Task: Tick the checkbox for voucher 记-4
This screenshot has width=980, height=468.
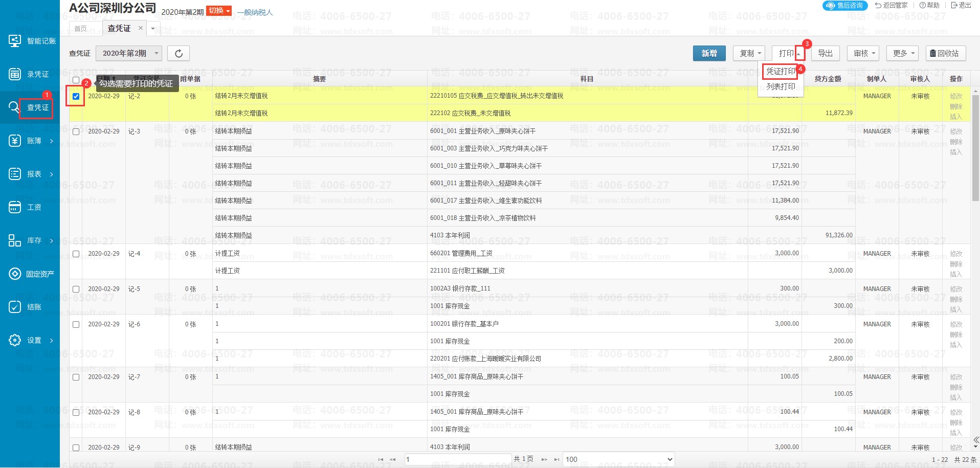Action: (76, 254)
